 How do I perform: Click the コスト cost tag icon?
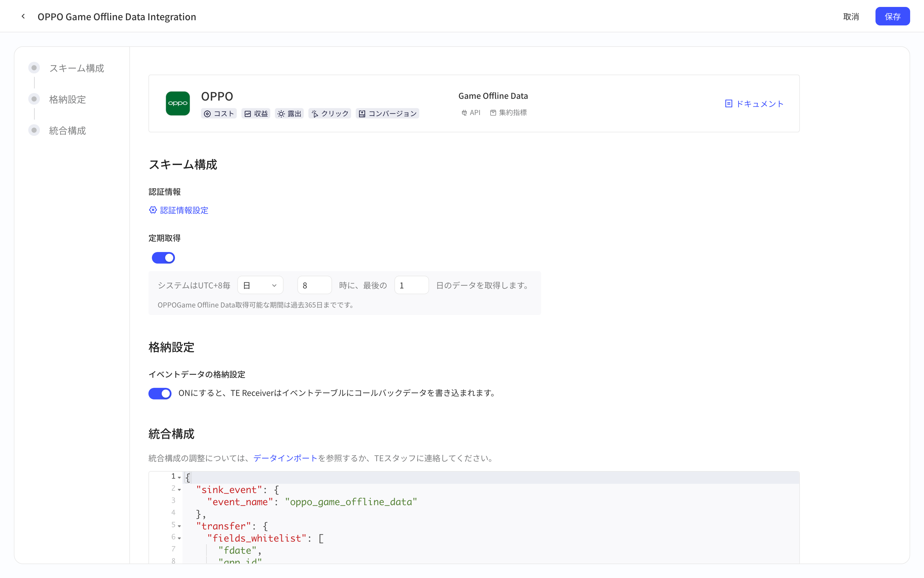[x=207, y=114]
